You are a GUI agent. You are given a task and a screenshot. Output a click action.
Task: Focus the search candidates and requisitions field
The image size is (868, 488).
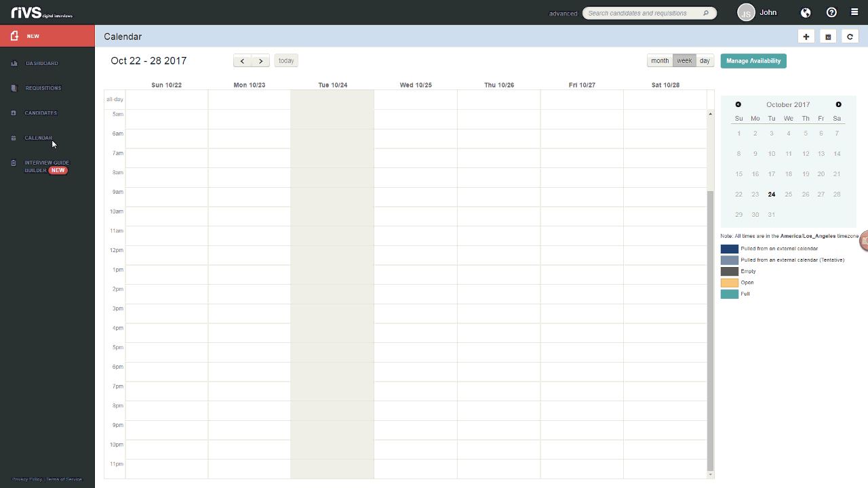(650, 13)
